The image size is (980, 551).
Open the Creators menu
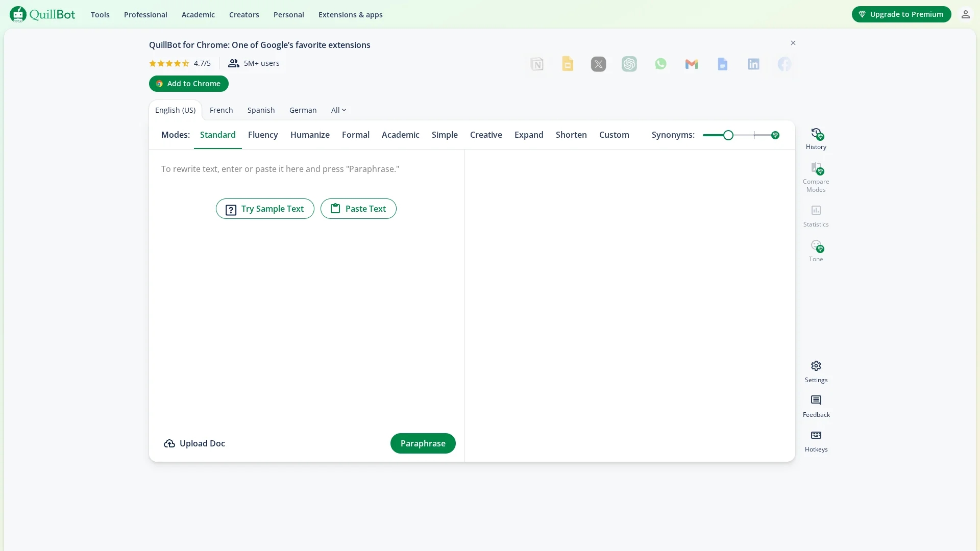pos(244,15)
